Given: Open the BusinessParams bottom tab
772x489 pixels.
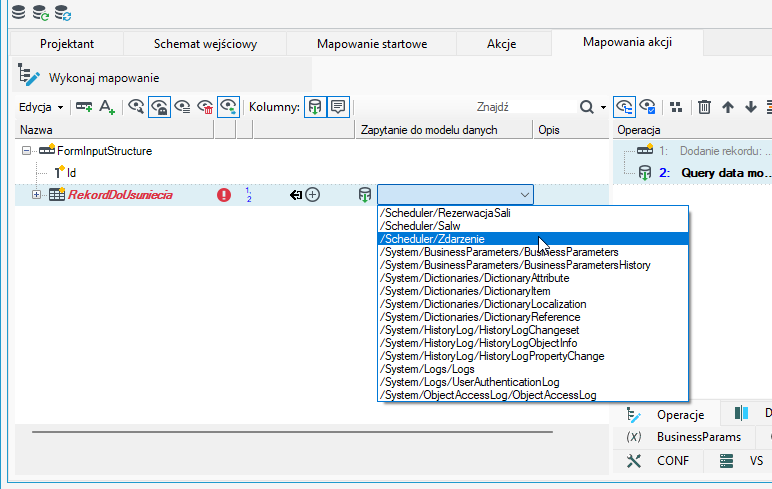Looking at the screenshot, I should pos(684,437).
